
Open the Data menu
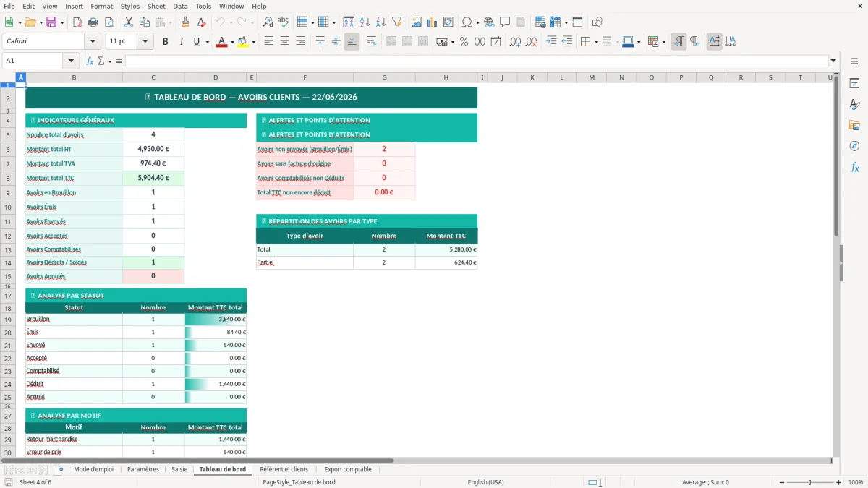click(x=180, y=6)
